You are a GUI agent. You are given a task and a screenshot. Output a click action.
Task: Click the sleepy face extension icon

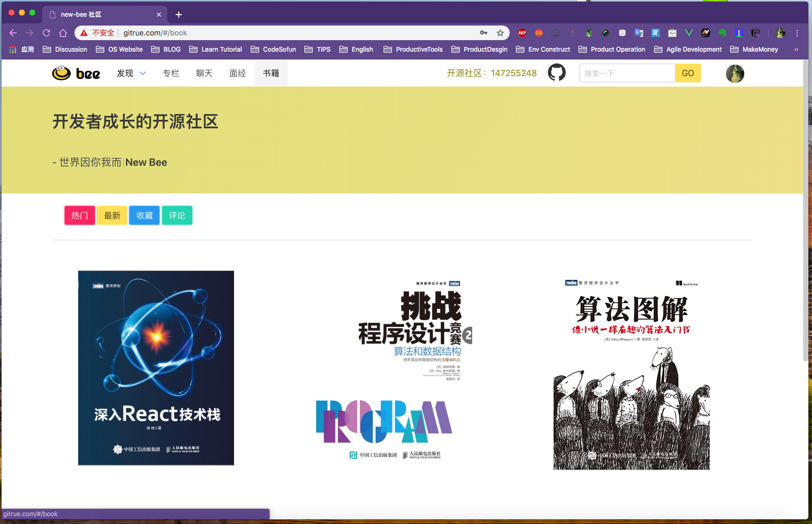point(672,33)
